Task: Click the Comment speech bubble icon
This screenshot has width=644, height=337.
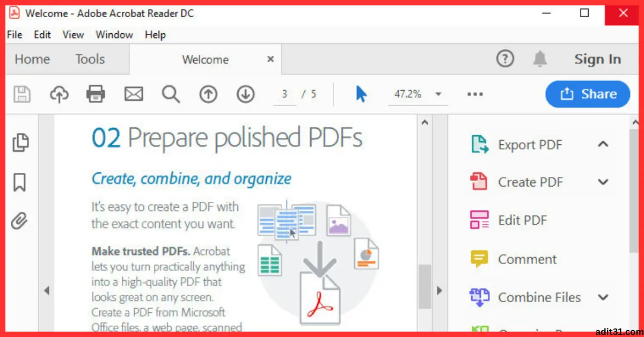Action: point(479,259)
